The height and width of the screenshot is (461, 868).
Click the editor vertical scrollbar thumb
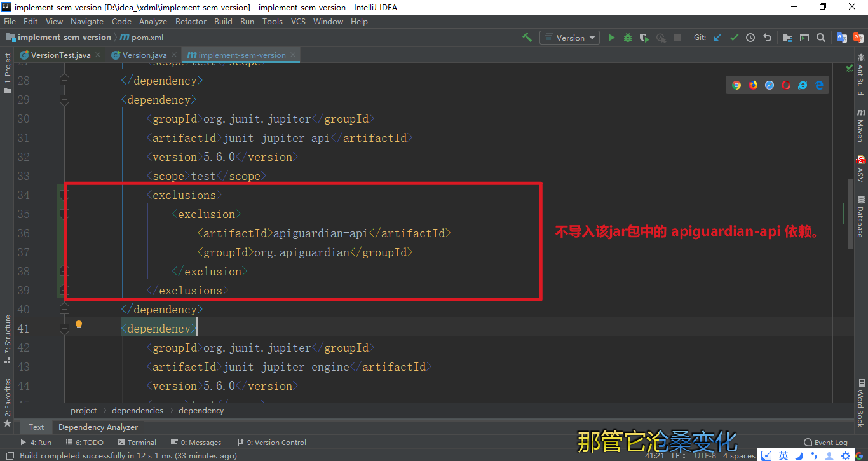tap(851, 214)
